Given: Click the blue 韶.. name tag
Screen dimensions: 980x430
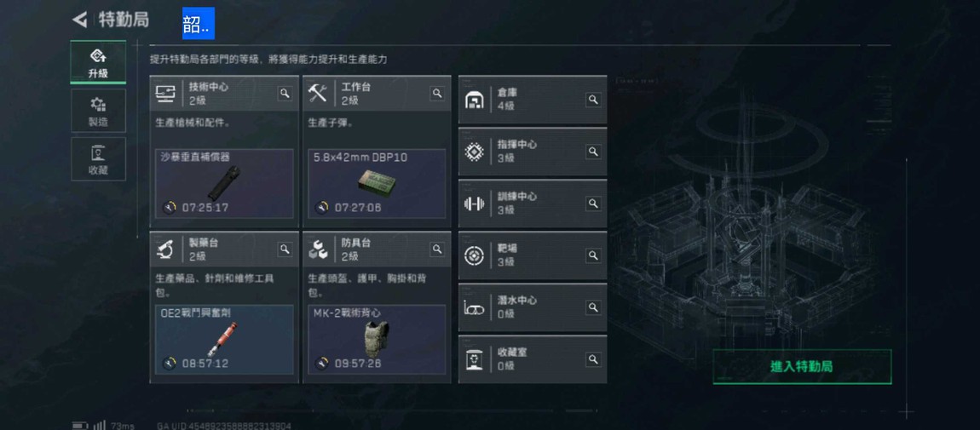Looking at the screenshot, I should [198, 23].
